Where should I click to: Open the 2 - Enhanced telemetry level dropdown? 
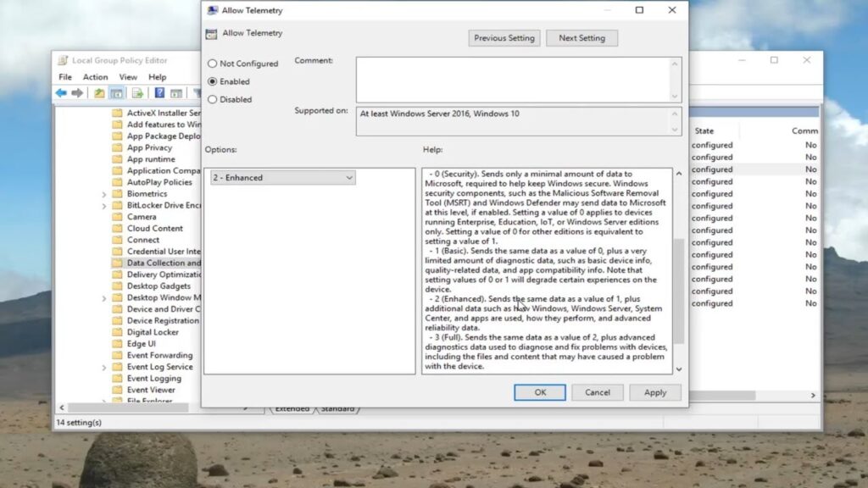pos(283,178)
